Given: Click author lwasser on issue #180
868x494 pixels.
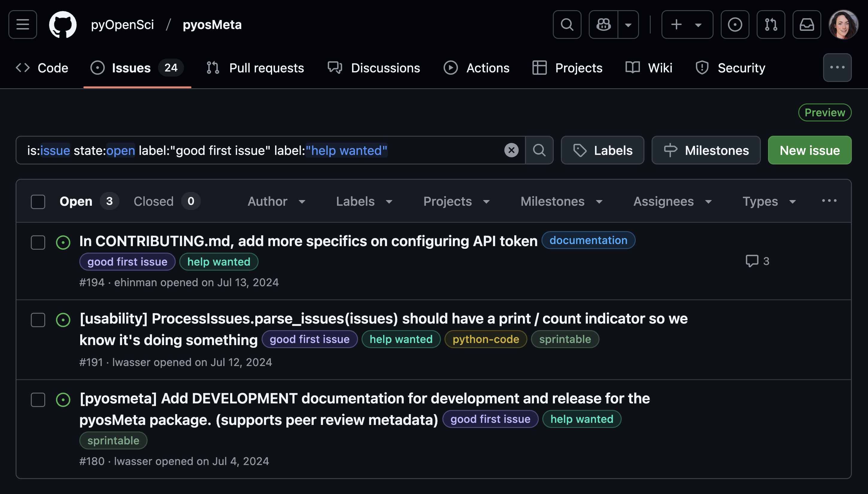Looking at the screenshot, I should [x=133, y=461].
